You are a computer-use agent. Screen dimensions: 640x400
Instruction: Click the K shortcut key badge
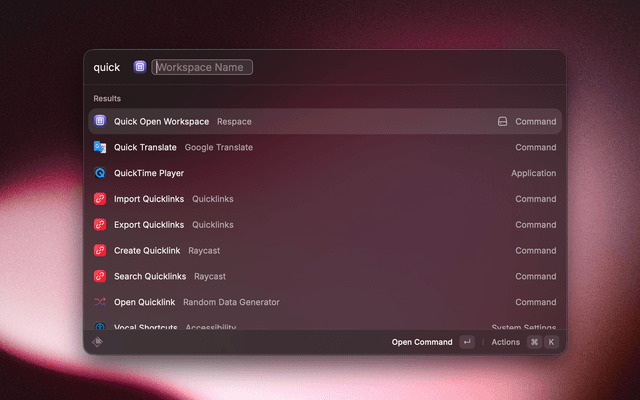click(x=550, y=342)
